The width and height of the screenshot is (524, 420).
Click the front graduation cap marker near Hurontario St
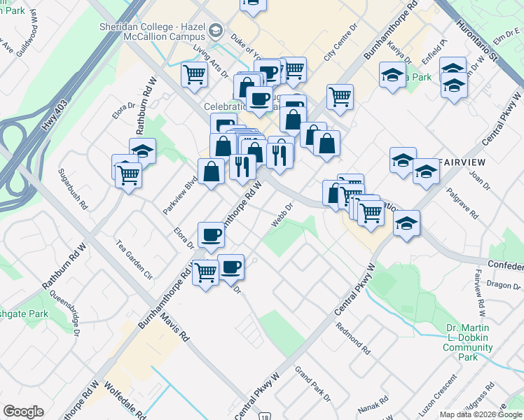point(454,86)
